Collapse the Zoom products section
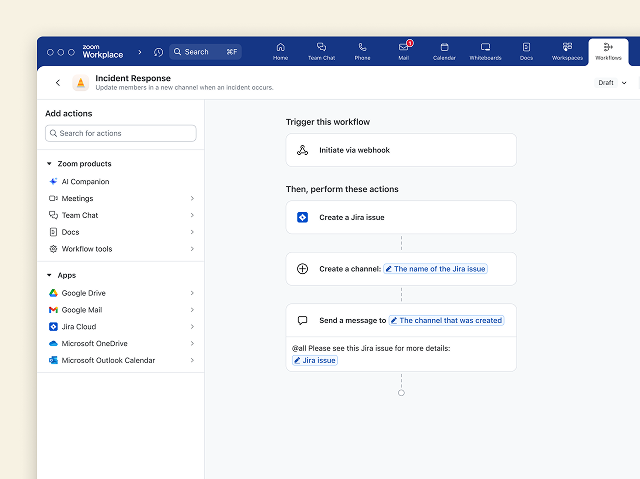The height and width of the screenshot is (479, 640). [49, 164]
